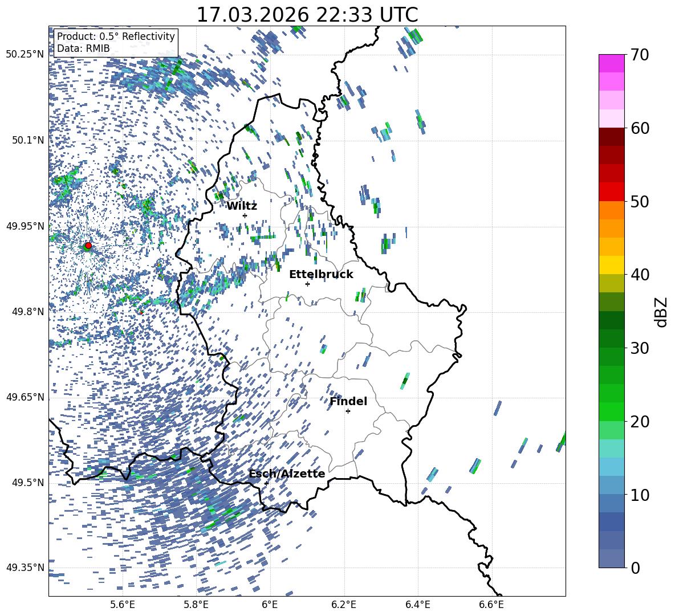Click the 49.8°N latitude tick label

28,312
